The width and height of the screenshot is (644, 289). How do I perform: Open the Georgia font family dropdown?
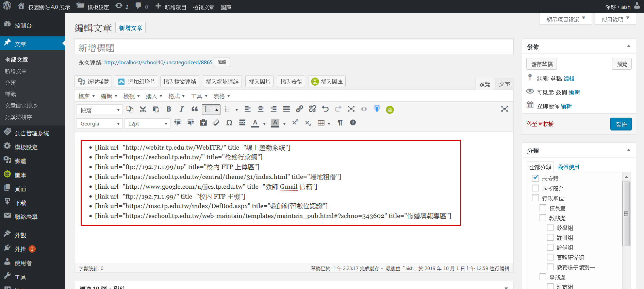click(100, 123)
